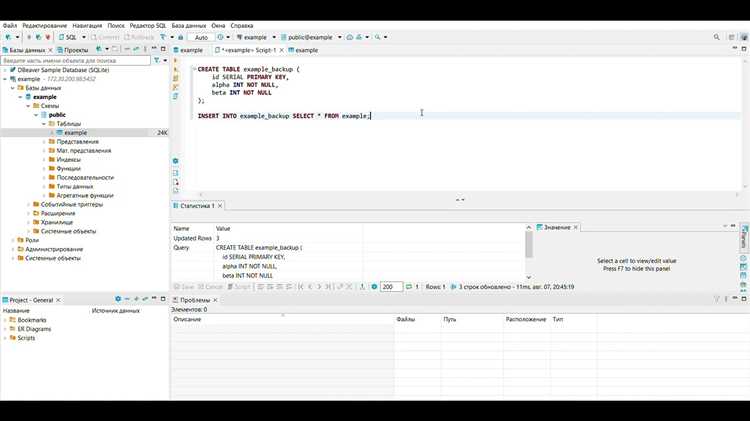Expand the Представления folder
750x421 pixels.
(x=44, y=142)
